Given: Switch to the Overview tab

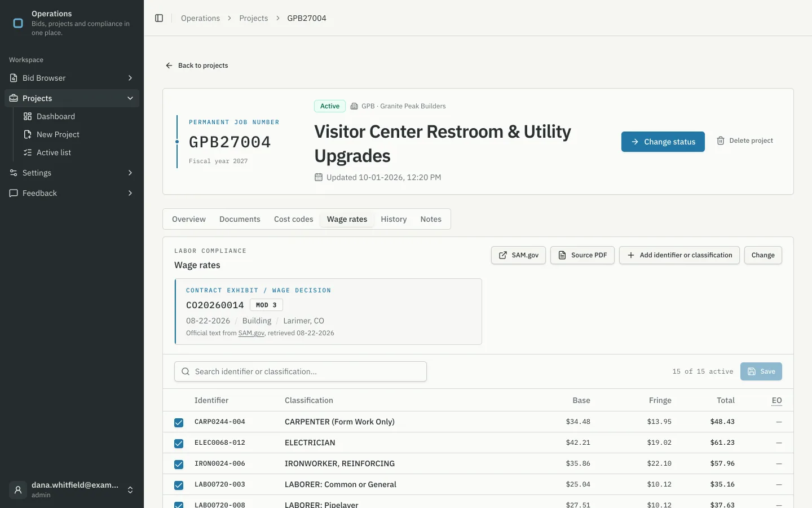Looking at the screenshot, I should pos(189,219).
